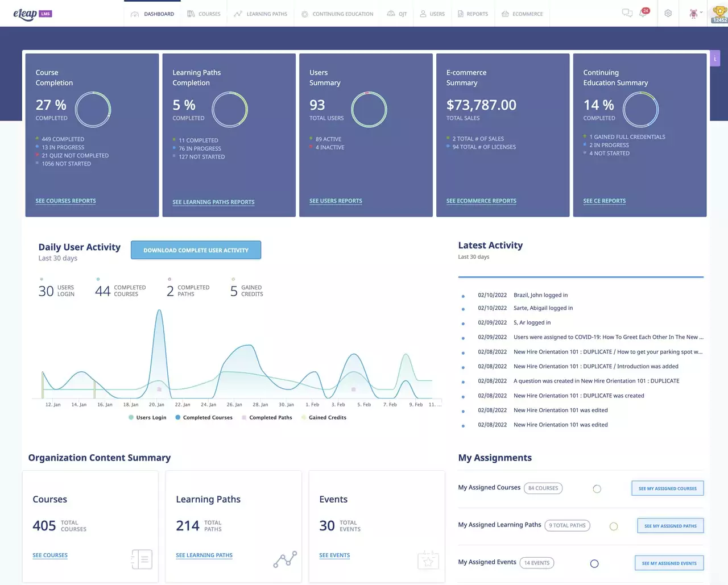Viewport: 728px width, 585px height.
Task: Open the Reports menu
Action: tap(473, 14)
